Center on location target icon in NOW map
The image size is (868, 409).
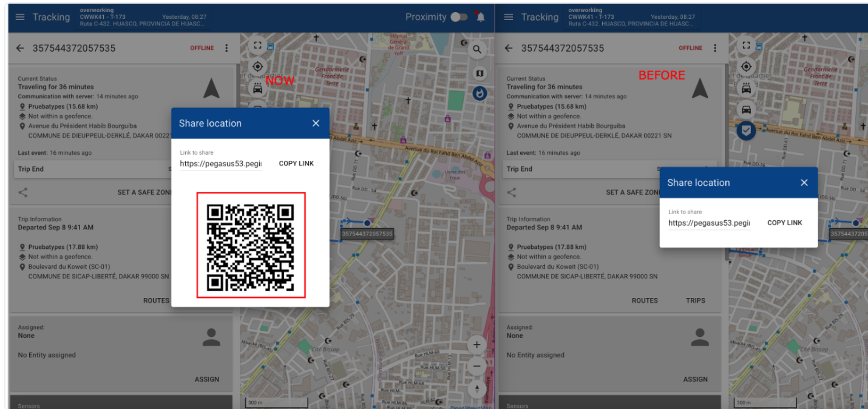click(257, 66)
